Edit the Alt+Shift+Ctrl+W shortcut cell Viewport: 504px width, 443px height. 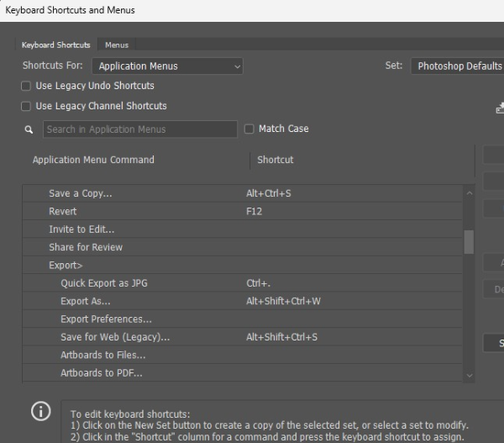click(x=284, y=302)
